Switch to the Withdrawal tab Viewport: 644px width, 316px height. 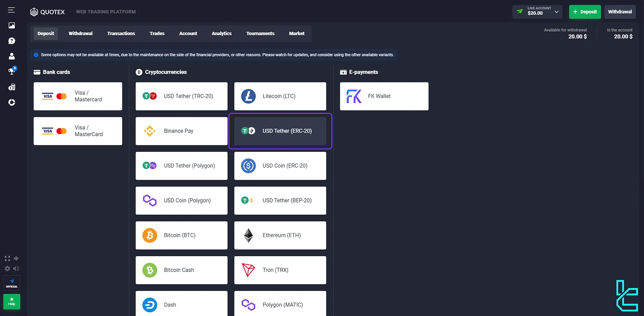point(80,34)
